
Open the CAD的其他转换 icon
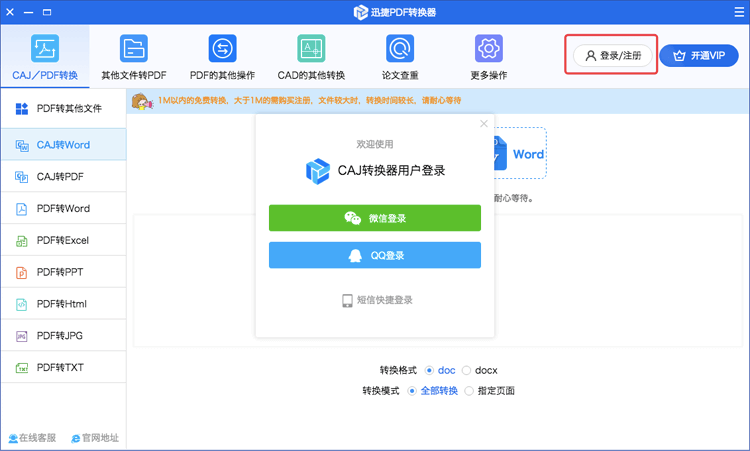(311, 48)
